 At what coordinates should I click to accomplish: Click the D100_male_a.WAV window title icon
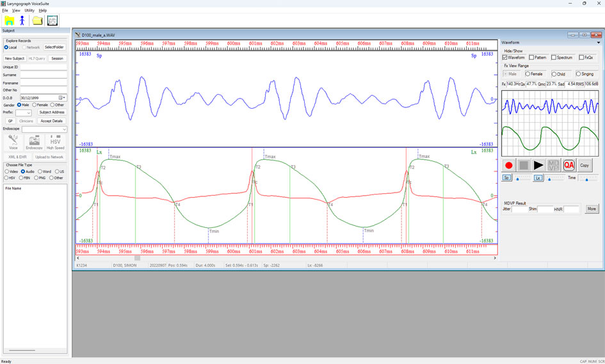point(78,35)
